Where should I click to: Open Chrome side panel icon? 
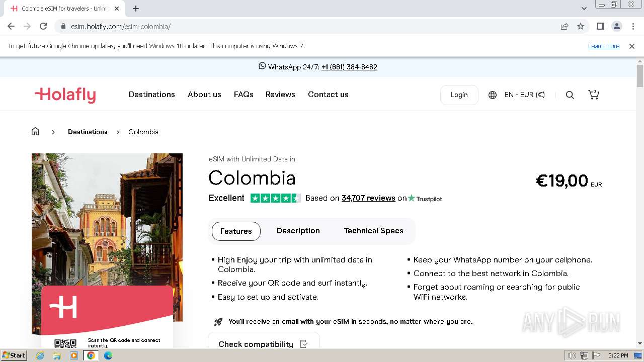600,26
